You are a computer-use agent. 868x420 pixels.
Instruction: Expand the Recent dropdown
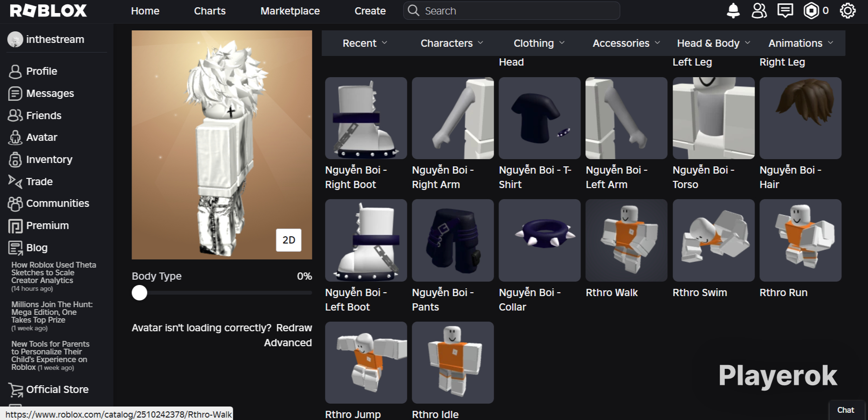(365, 43)
